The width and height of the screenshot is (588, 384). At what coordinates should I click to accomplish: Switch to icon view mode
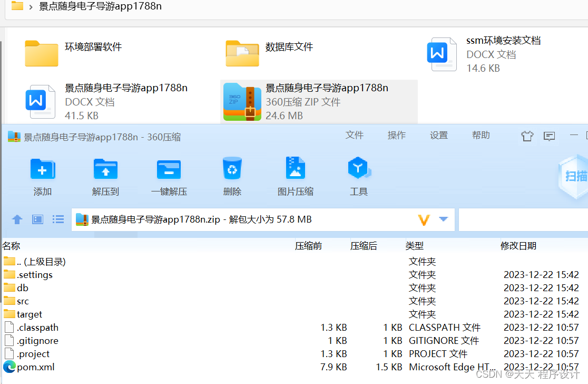pos(37,219)
